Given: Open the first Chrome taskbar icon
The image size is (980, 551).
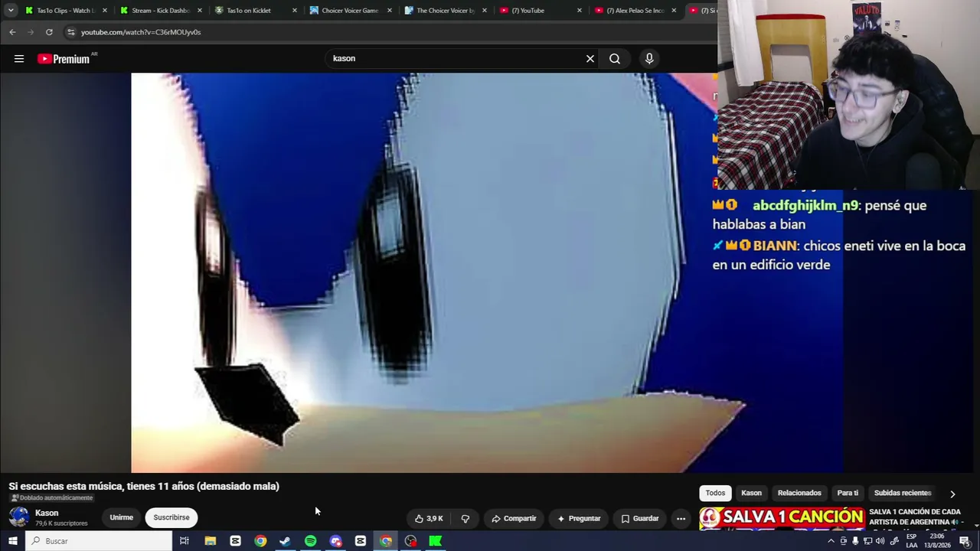Looking at the screenshot, I should click(x=260, y=541).
